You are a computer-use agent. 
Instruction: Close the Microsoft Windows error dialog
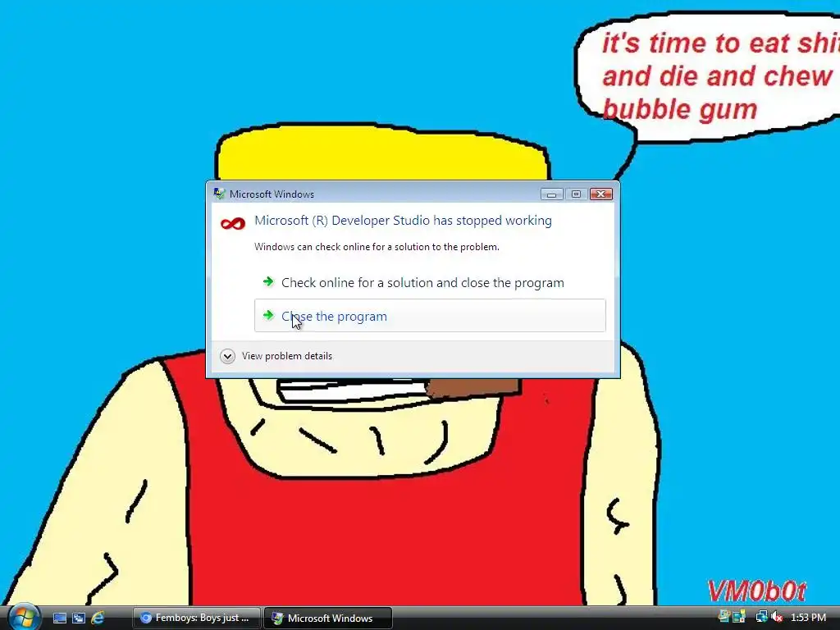pos(600,194)
